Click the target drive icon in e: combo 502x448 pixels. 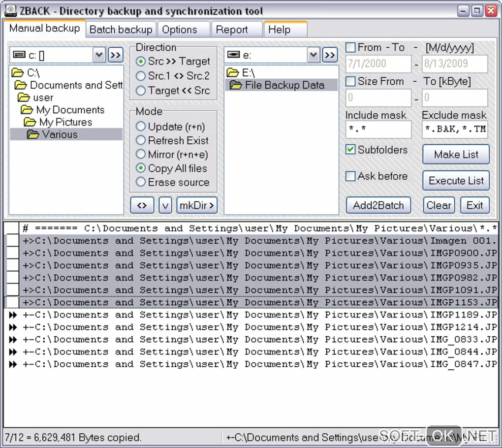(x=233, y=55)
